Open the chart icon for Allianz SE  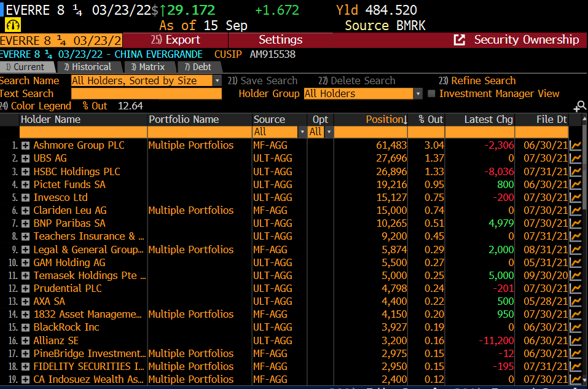(576, 340)
